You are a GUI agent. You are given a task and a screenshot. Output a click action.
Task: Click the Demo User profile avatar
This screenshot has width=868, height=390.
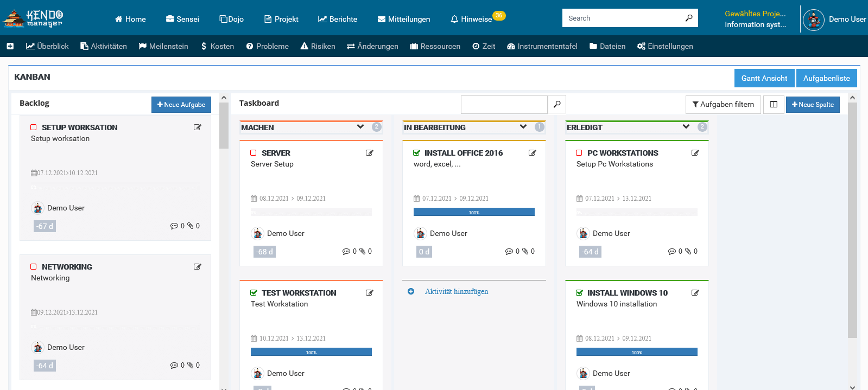pyautogui.click(x=813, y=20)
